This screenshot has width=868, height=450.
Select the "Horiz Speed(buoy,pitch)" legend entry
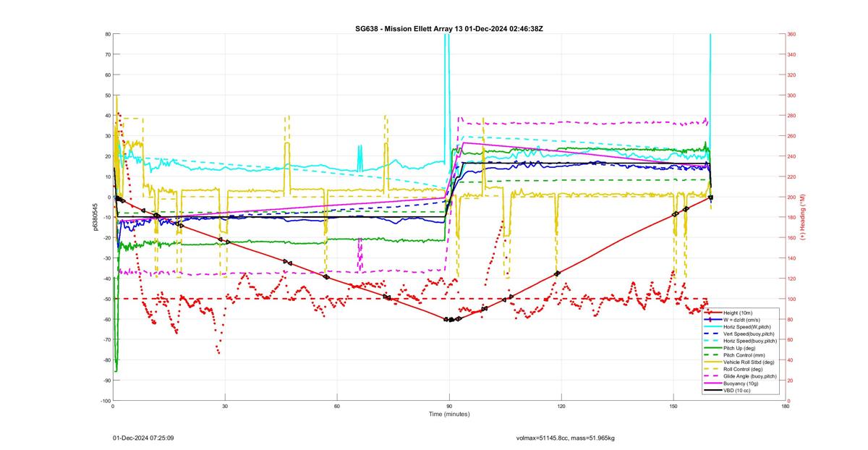(750, 341)
